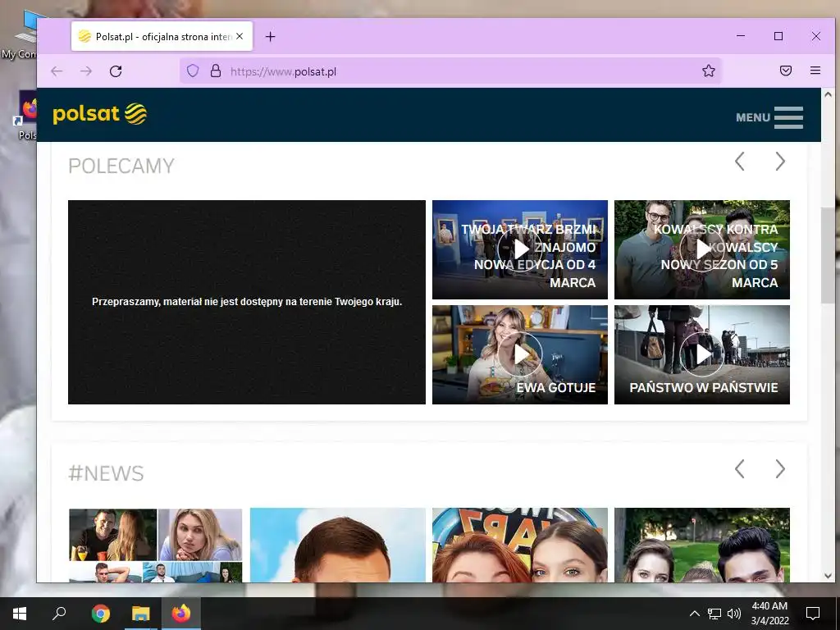840x630 pixels.
Task: Open the news thumbnail in a green park
Action: tap(702, 546)
